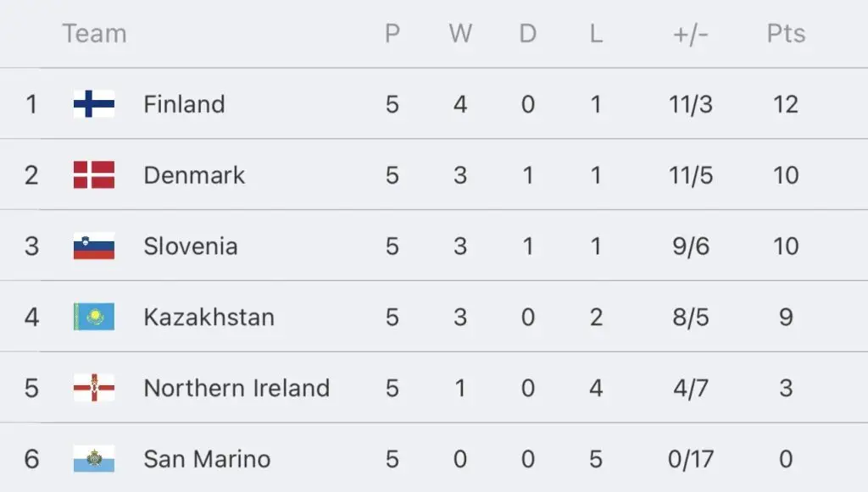The image size is (868, 492).
Task: Select the Slovenia team name
Action: pyautogui.click(x=191, y=246)
